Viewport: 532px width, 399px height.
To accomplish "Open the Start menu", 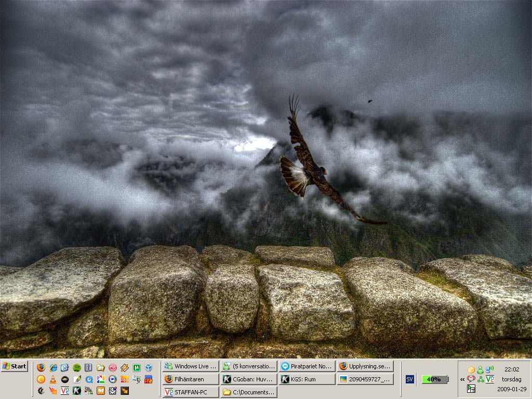I will click(14, 366).
